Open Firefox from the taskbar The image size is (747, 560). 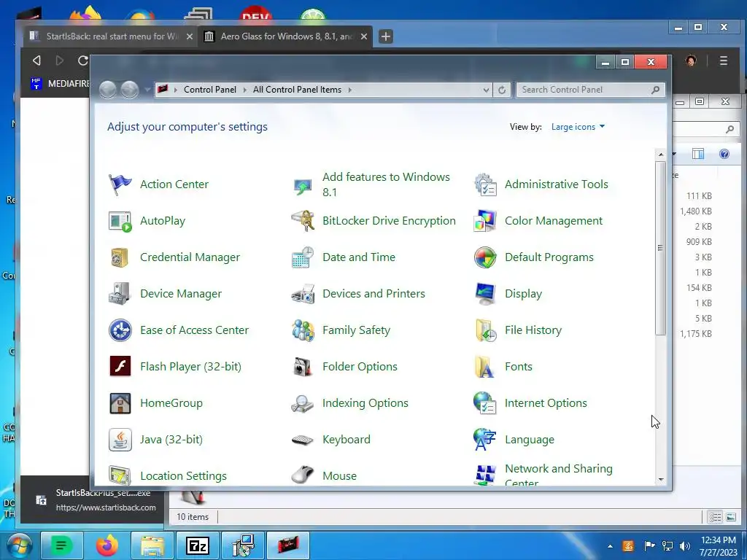point(107,545)
